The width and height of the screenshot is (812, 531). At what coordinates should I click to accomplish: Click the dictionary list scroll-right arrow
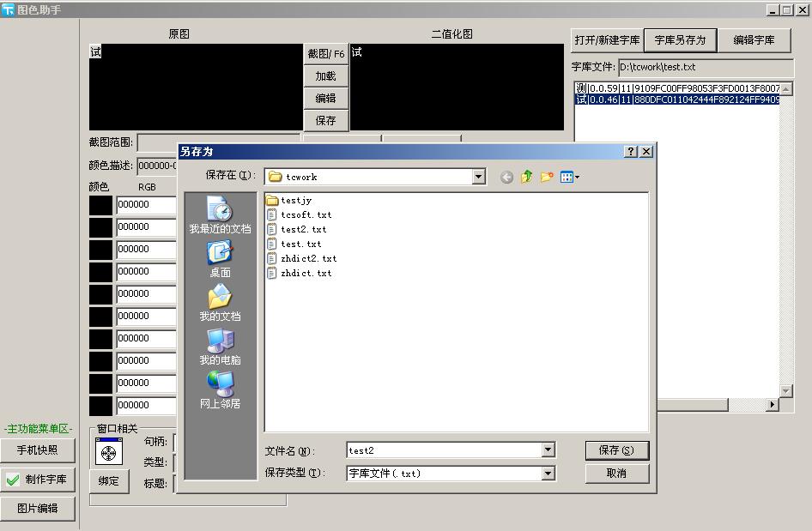tap(773, 404)
